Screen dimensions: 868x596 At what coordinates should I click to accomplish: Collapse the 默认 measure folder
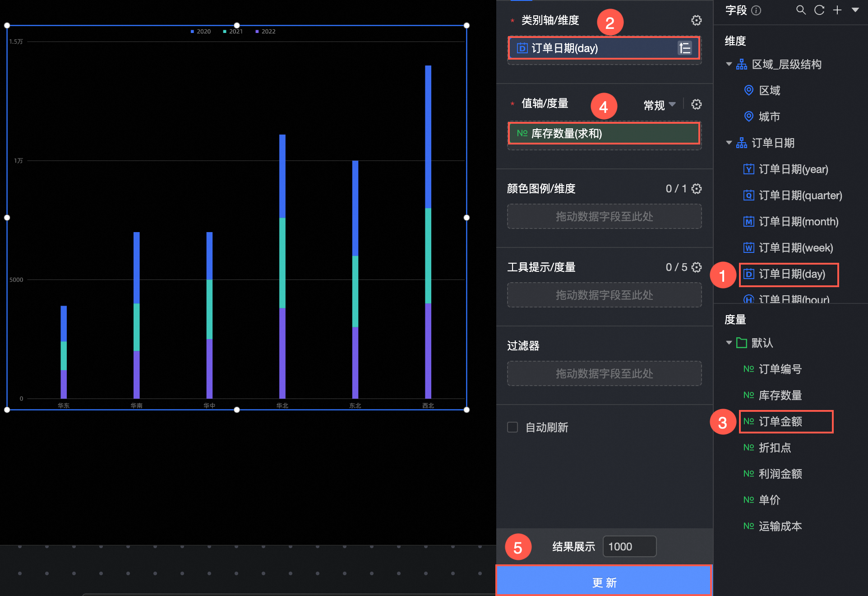729,343
